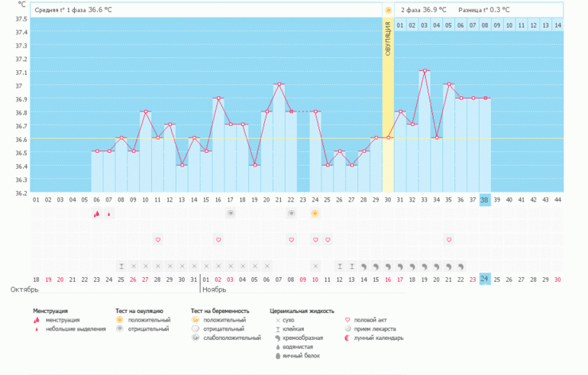
Task: Click the heart icon on cycle day 11
Action: (157, 240)
